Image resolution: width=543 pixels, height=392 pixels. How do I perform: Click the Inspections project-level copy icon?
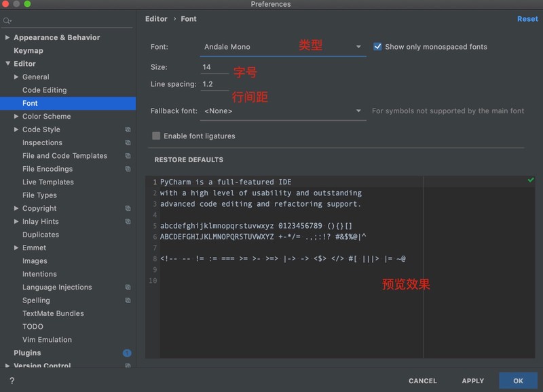tap(128, 142)
